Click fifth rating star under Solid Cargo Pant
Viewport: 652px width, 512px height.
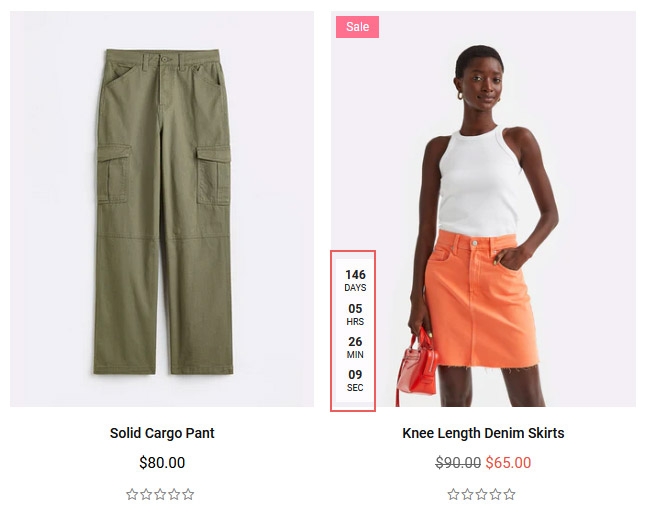coord(188,494)
